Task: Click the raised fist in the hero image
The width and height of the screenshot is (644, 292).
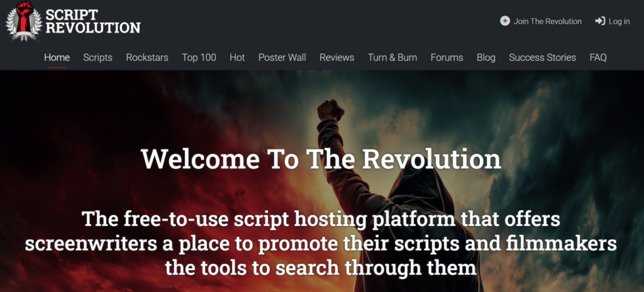Action: click(x=330, y=111)
